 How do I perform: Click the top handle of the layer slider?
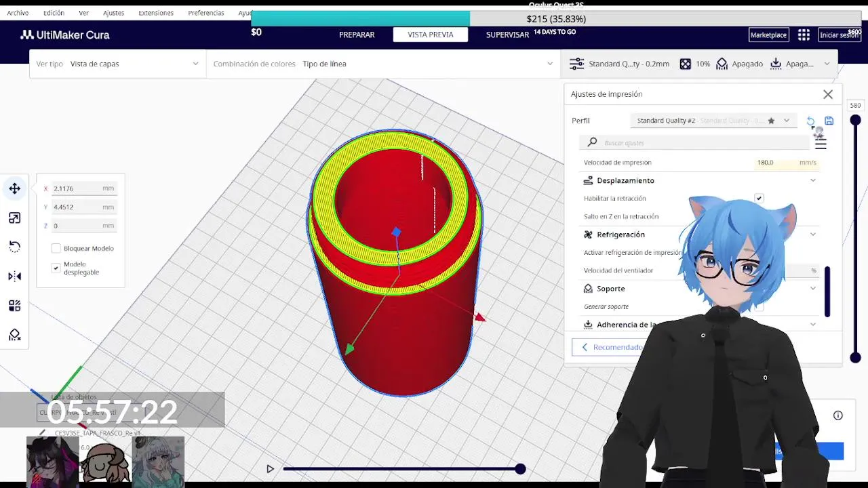pos(855,120)
